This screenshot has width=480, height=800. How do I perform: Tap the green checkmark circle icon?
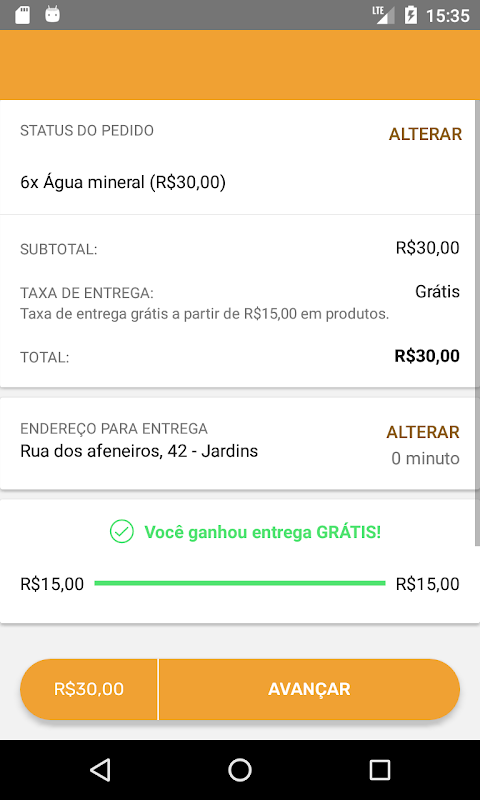[x=121, y=532]
